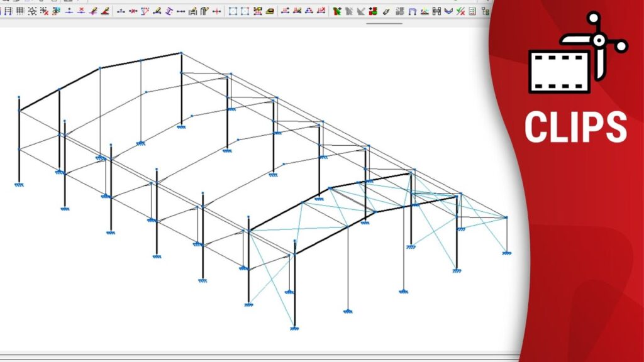Viewport: 644px width, 362px height.
Task: Click the colorful diagram results icon
Action: point(425,11)
